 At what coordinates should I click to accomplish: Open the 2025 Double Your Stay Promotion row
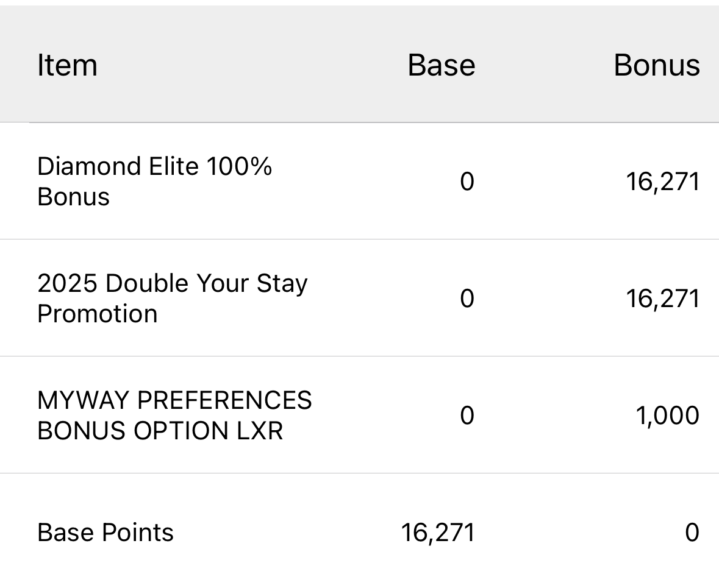pyautogui.click(x=360, y=298)
